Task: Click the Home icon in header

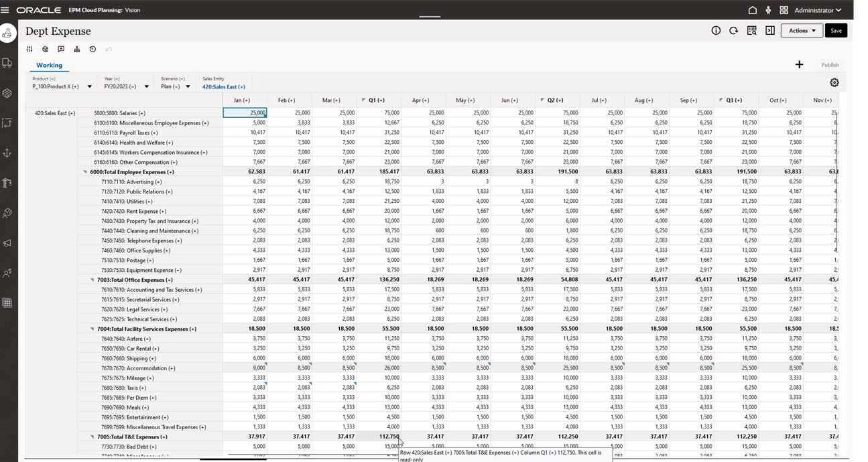Action: [752, 10]
